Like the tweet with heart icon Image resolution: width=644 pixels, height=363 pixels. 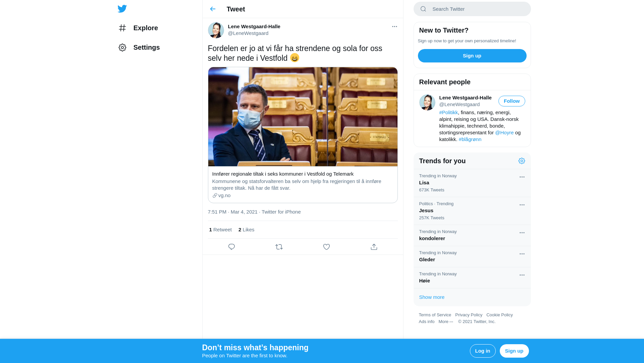coord(326,247)
